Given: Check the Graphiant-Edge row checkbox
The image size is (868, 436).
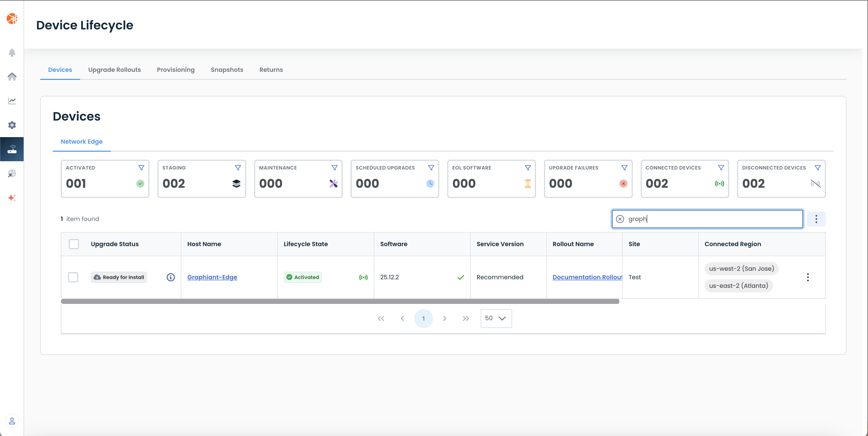Looking at the screenshot, I should pyautogui.click(x=73, y=277).
